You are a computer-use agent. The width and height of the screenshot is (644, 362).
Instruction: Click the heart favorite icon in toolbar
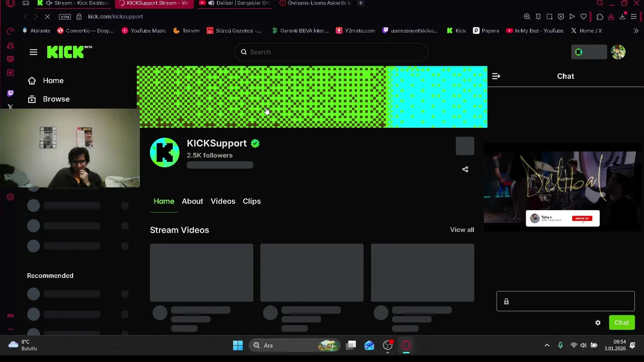point(584,17)
